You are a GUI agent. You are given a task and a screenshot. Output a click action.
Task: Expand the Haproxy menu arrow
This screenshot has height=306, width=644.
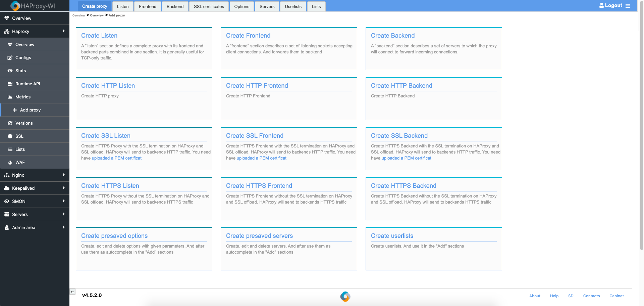(x=64, y=31)
